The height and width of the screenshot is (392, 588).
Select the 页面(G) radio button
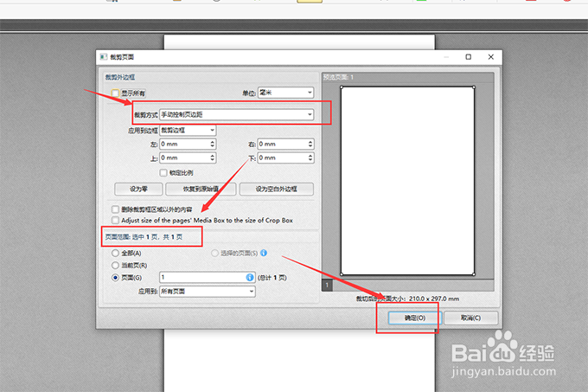[116, 278]
